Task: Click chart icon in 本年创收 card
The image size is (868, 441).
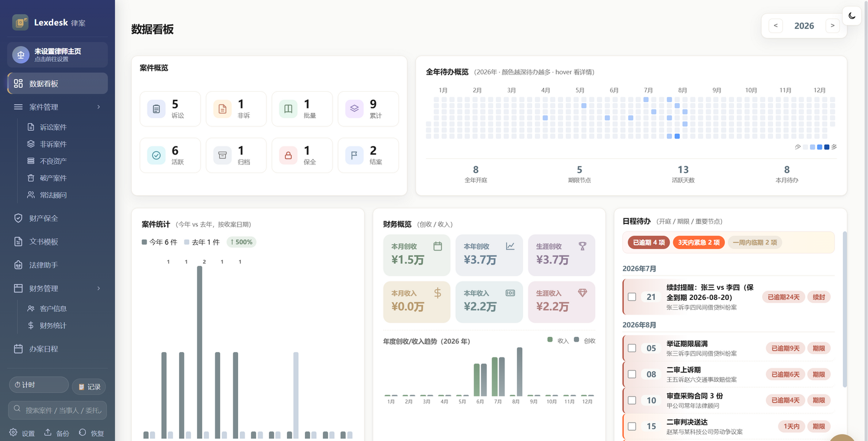Action: click(510, 246)
